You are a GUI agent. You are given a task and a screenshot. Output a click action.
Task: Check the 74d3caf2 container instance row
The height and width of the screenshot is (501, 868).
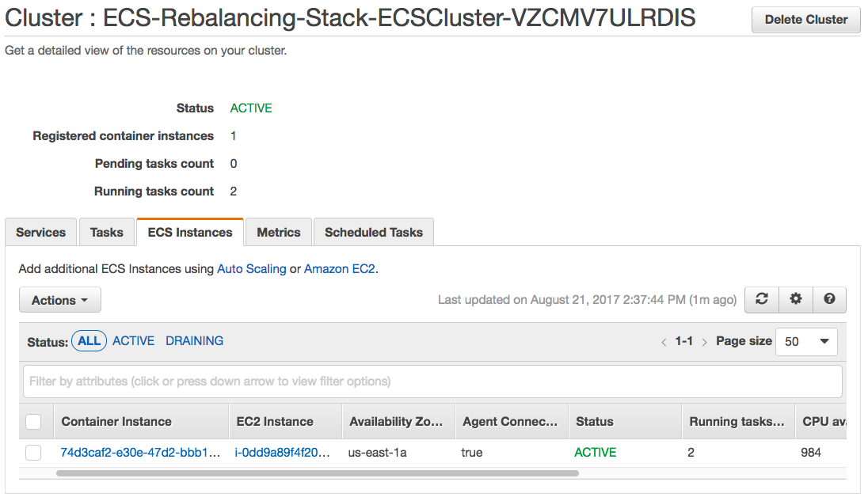(33, 453)
